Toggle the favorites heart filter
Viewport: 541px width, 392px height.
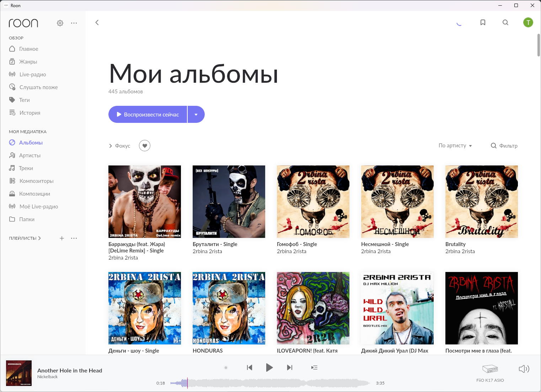[145, 146]
